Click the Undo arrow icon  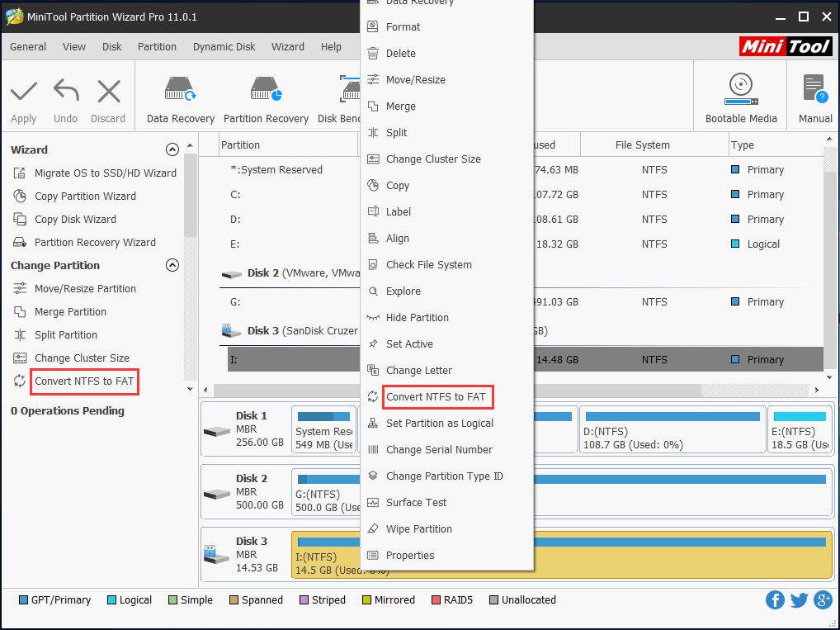[x=66, y=91]
